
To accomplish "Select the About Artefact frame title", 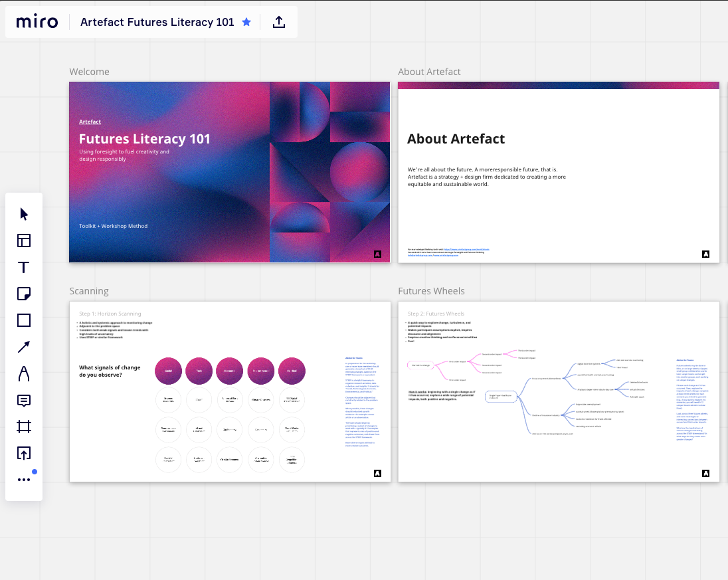I will (430, 72).
